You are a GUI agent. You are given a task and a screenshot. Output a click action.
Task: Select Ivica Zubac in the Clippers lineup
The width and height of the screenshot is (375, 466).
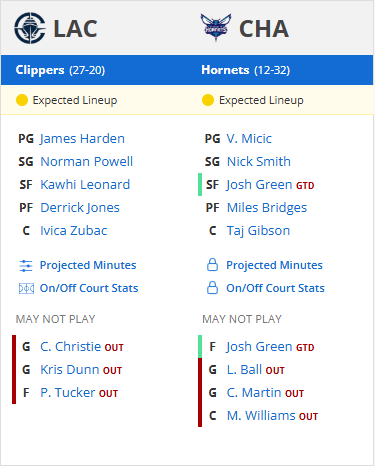coord(74,231)
